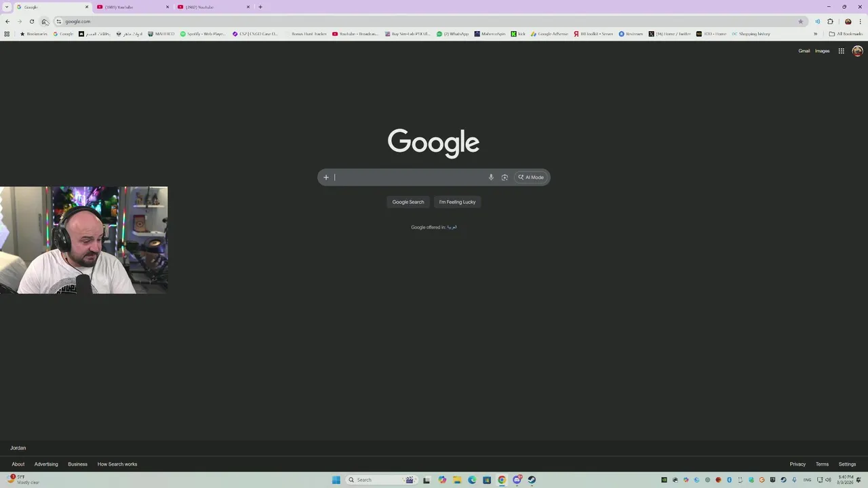
Task: Open weather widget on taskbar
Action: (24, 480)
